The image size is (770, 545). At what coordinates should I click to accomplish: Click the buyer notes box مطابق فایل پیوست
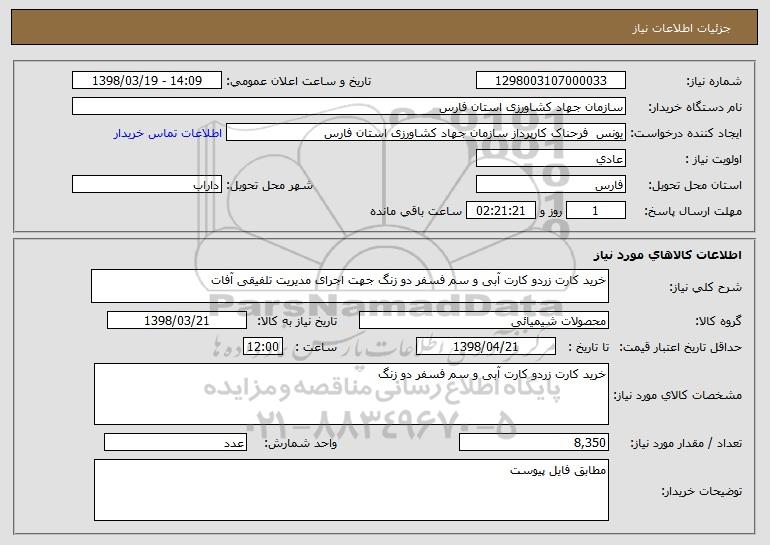(351, 490)
